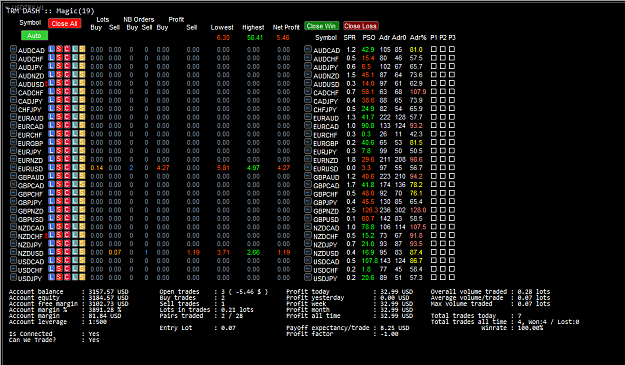625x365 pixels.
Task: Tick P3 checkbox for AUDUSD
Action: 452,83
